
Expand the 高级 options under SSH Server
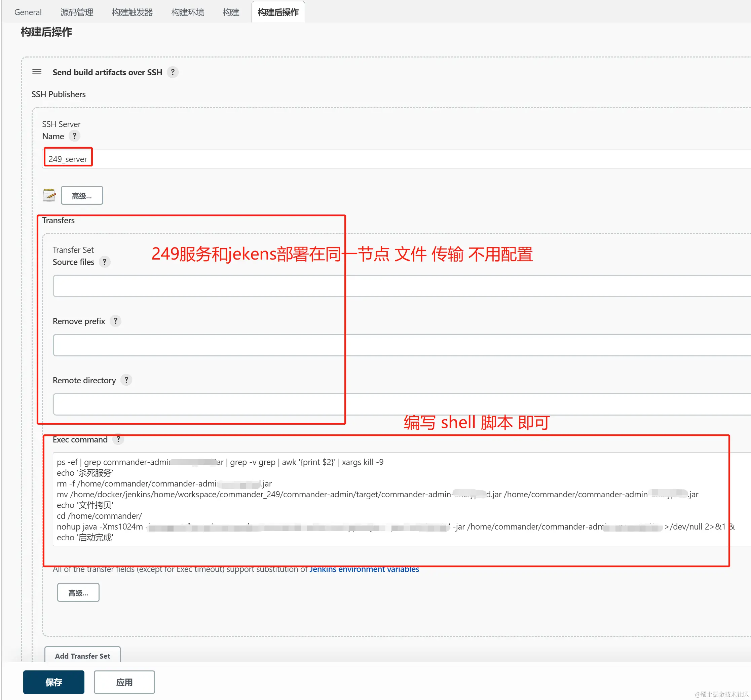[82, 196]
